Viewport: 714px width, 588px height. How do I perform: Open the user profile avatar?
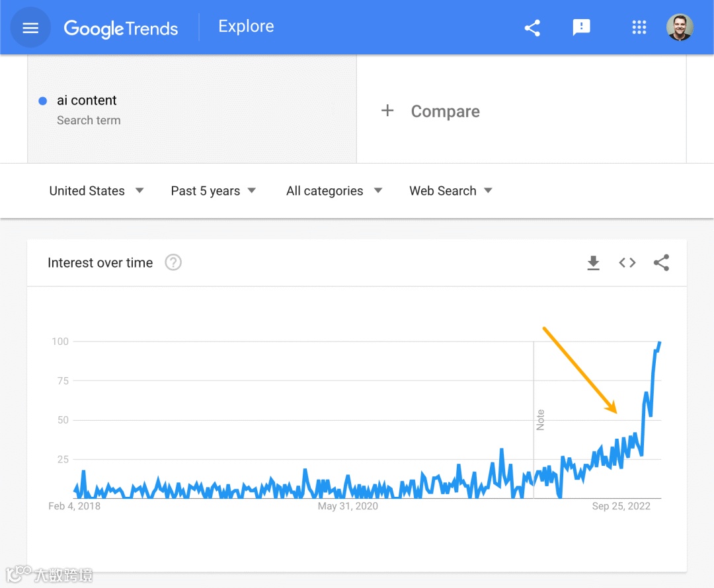[680, 27]
